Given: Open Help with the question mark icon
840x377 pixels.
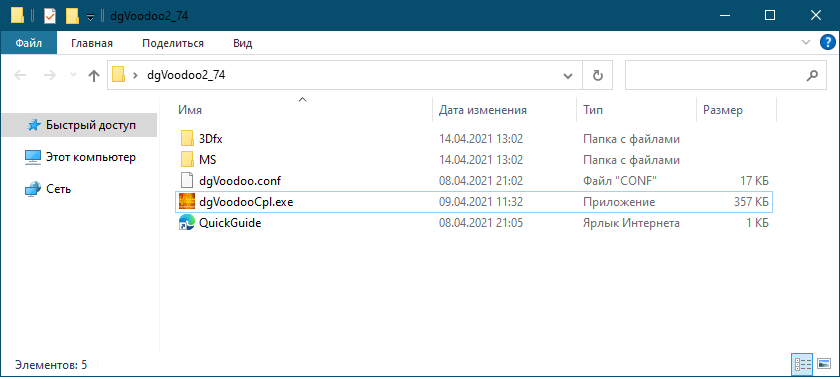Looking at the screenshot, I should (x=828, y=42).
